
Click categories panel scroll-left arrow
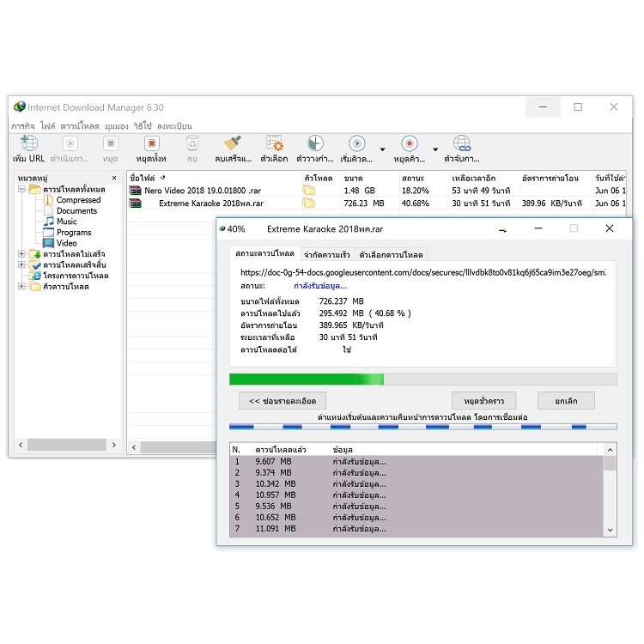point(21,445)
